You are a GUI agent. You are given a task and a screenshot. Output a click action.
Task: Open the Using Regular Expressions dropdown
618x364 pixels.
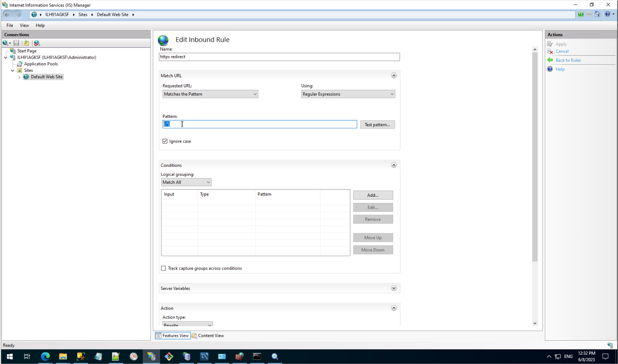point(348,94)
